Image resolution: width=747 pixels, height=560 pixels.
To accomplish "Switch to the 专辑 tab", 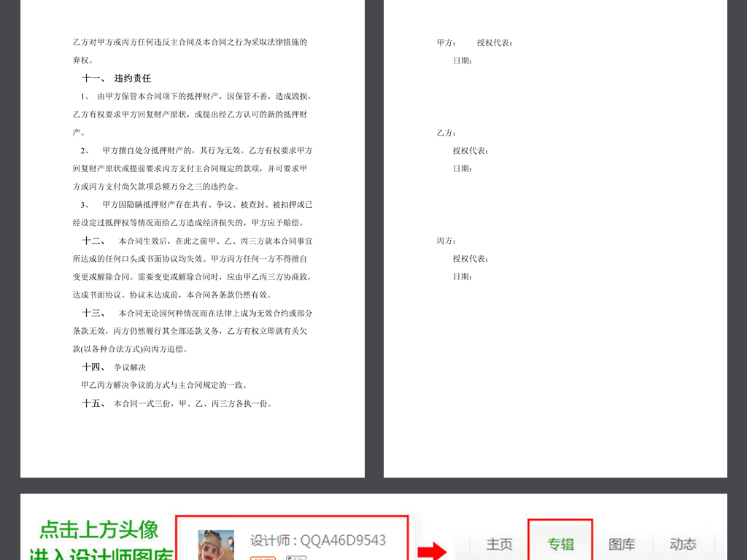I will pyautogui.click(x=560, y=544).
